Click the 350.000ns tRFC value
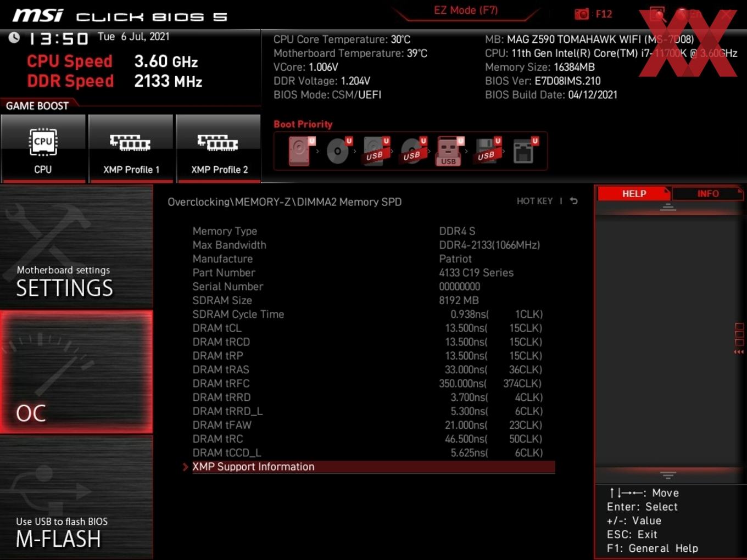Viewport: 747px width, 560px height. (463, 383)
